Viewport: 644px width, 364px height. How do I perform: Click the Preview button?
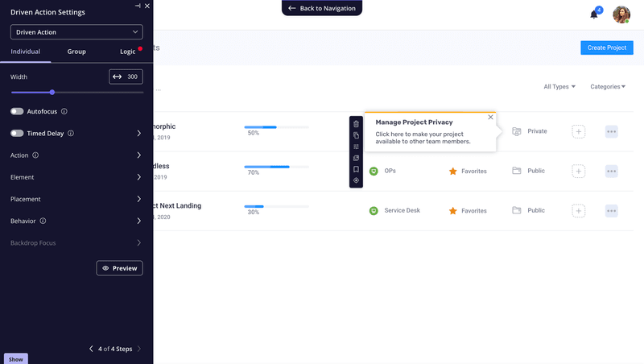tap(119, 268)
